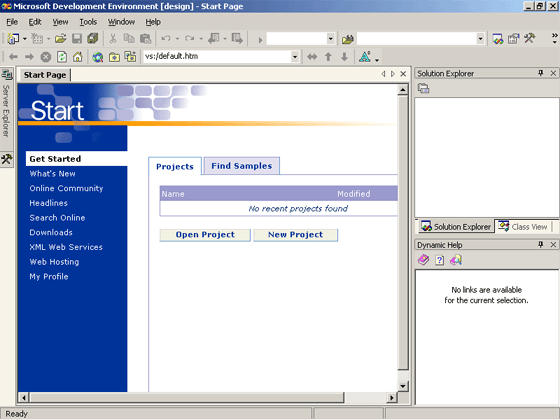Open the Help menu
The width and height of the screenshot is (560, 420).
(153, 22)
